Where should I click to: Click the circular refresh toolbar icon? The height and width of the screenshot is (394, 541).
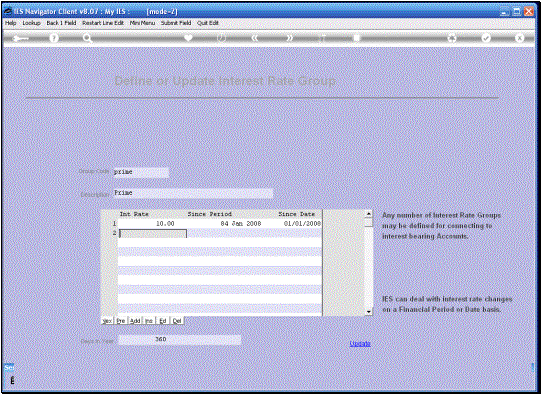click(x=221, y=38)
